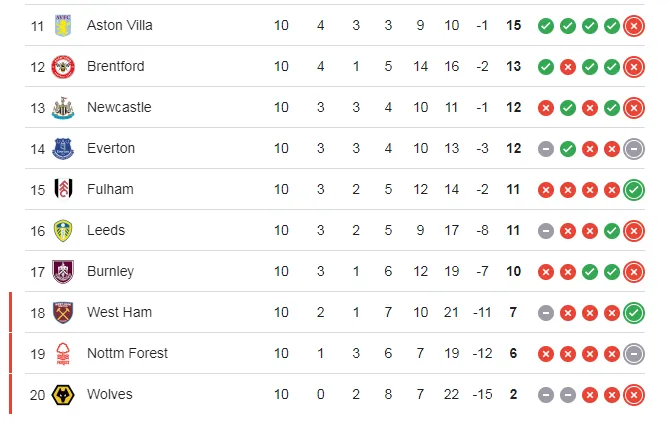This screenshot has width=669, height=429.
Task: Select the Brentford team name
Action: pyautogui.click(x=115, y=66)
